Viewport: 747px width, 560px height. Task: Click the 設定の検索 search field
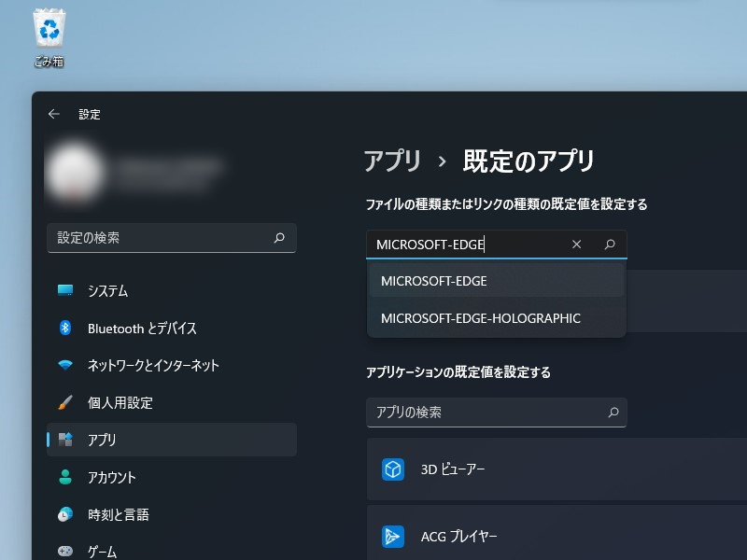click(x=171, y=238)
